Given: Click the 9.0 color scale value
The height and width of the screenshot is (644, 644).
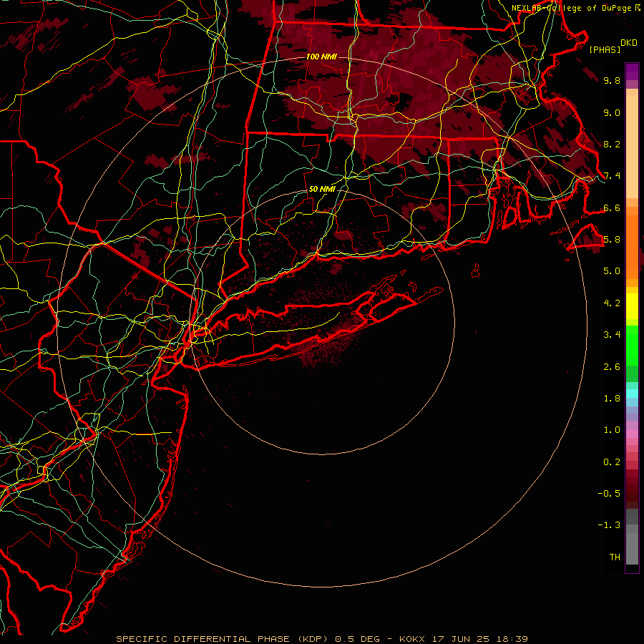Looking at the screenshot, I should 612,112.
